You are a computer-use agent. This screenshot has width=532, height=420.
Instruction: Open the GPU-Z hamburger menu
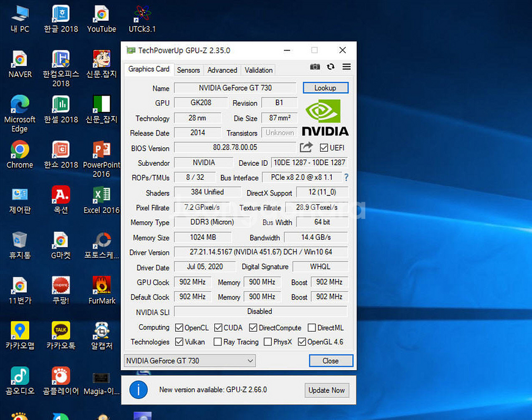coord(346,67)
